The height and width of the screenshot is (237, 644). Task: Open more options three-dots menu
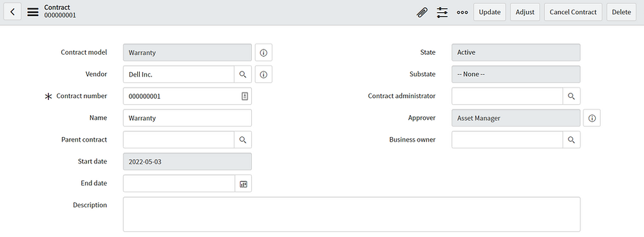coord(462,12)
